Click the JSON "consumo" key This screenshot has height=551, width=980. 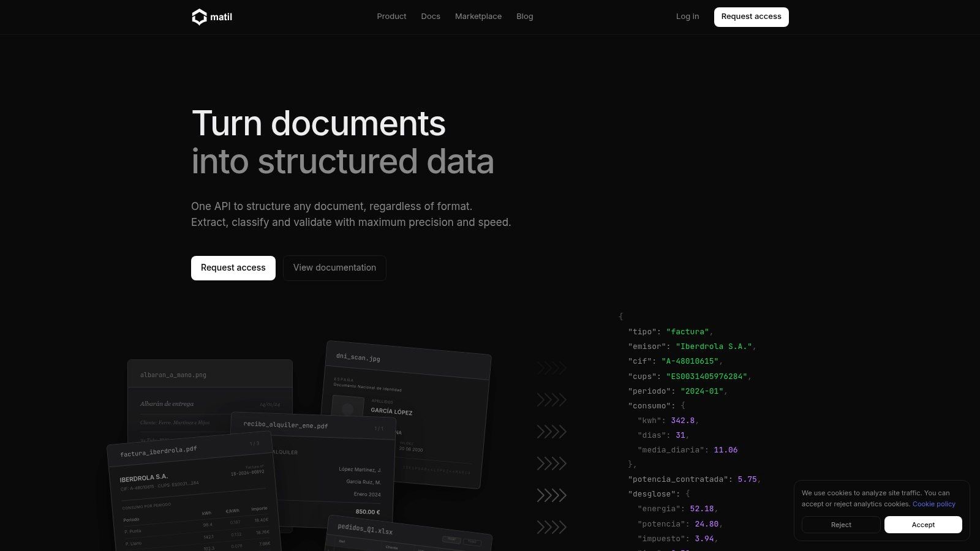(x=650, y=406)
